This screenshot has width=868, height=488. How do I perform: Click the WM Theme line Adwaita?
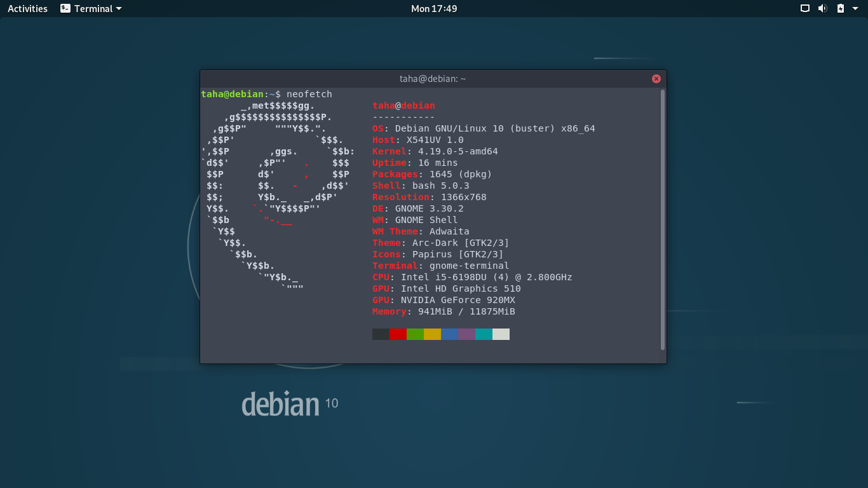point(421,231)
